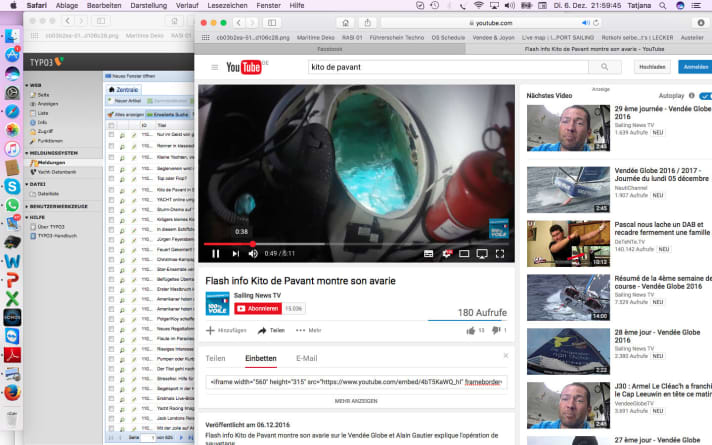Open Skype from the Dock

point(12,186)
